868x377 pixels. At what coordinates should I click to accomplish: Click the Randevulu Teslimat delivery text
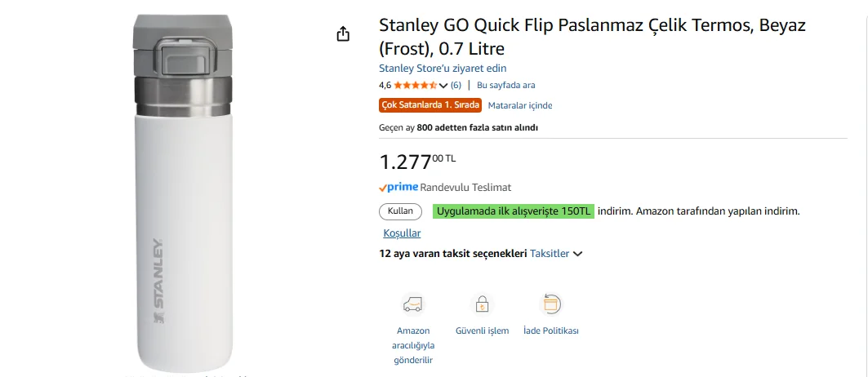point(465,187)
